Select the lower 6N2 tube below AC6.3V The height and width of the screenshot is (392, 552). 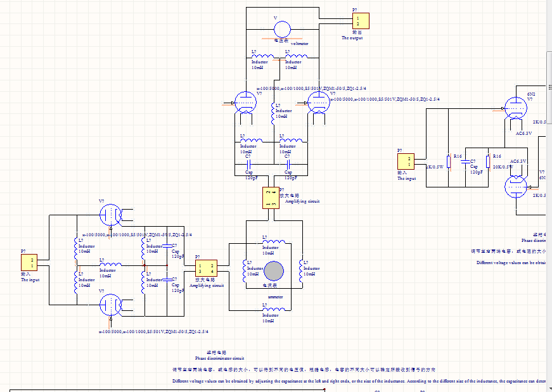pyautogui.click(x=516, y=187)
